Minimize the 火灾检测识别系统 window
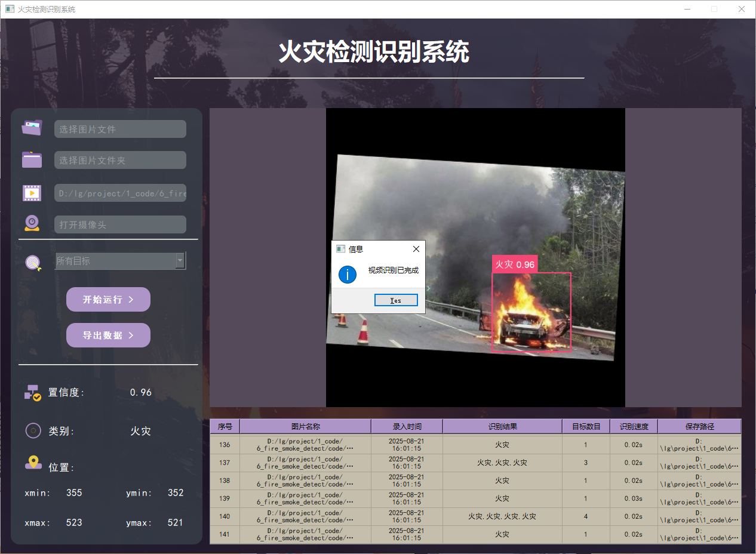756x554 pixels. click(x=687, y=9)
